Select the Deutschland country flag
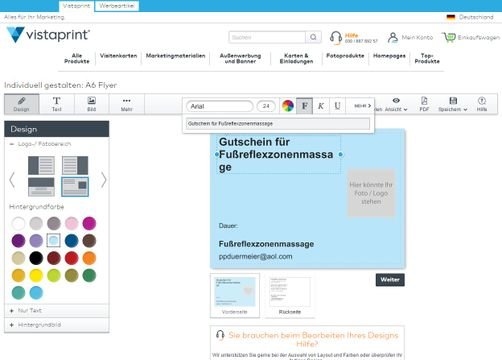 [x=451, y=17]
